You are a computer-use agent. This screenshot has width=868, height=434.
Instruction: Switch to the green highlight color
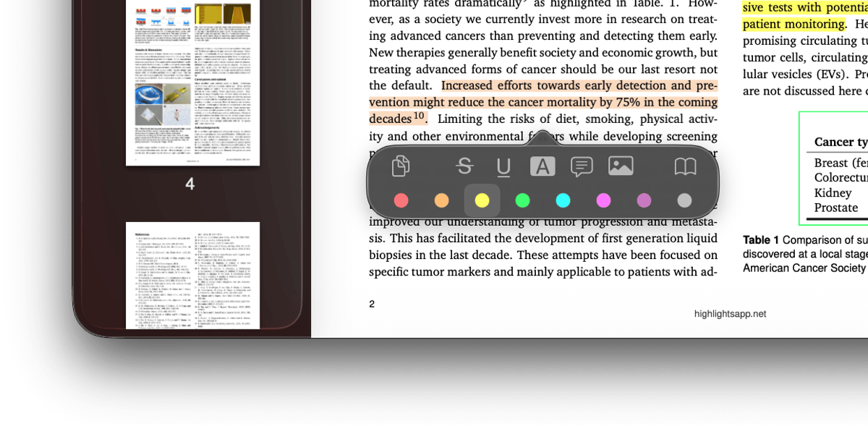[523, 200]
